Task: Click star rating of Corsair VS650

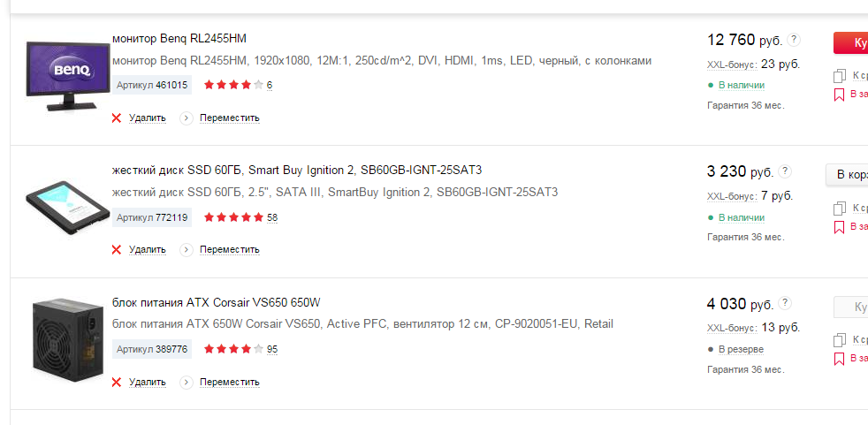Action: [x=233, y=349]
